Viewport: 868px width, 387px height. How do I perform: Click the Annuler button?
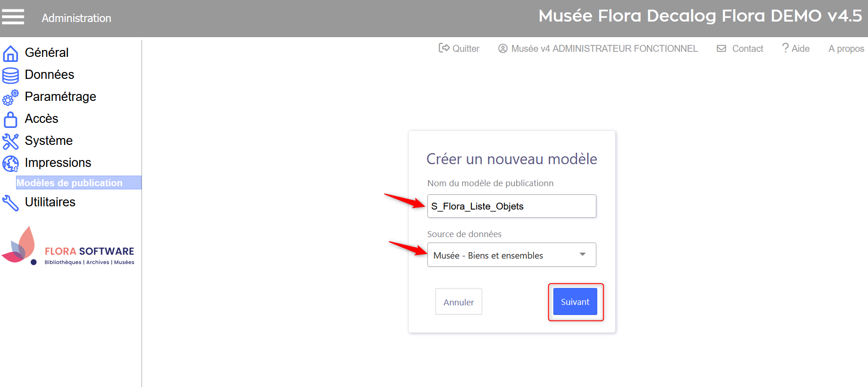[x=459, y=302]
